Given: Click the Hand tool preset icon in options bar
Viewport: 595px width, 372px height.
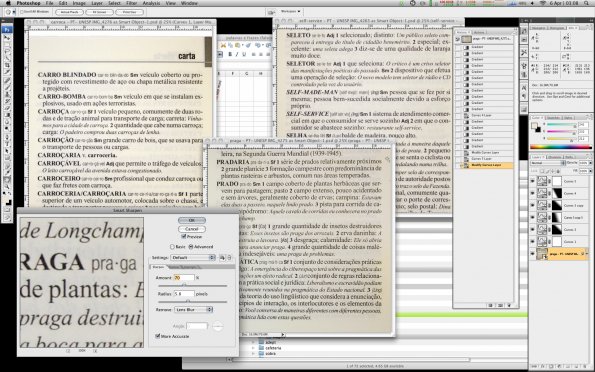Looking at the screenshot, I should coord(9,12).
